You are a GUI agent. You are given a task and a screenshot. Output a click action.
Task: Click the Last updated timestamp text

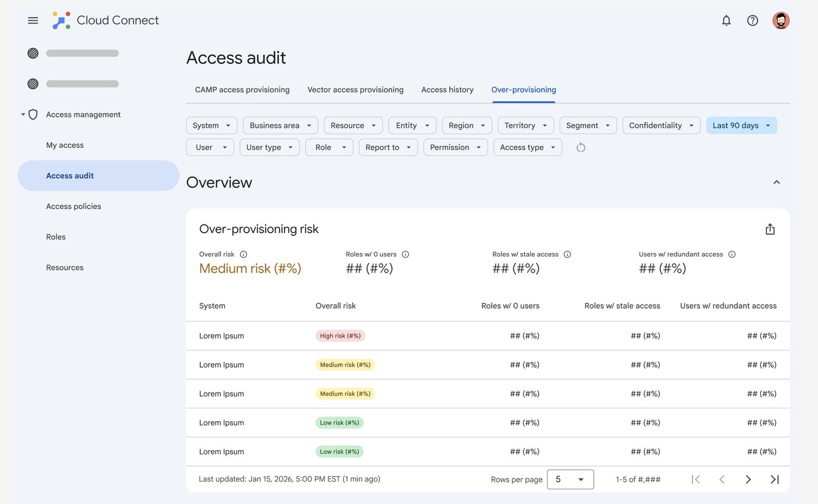[289, 479]
